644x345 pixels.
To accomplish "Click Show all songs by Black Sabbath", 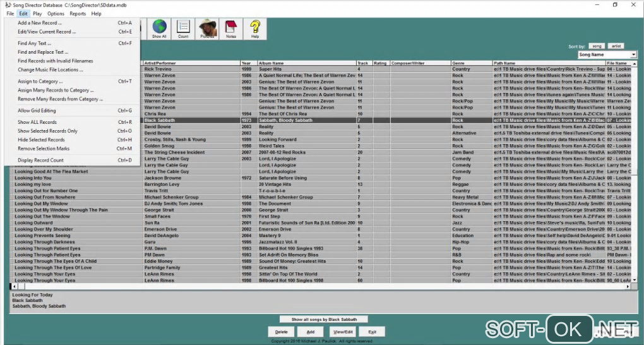I will point(324,319).
